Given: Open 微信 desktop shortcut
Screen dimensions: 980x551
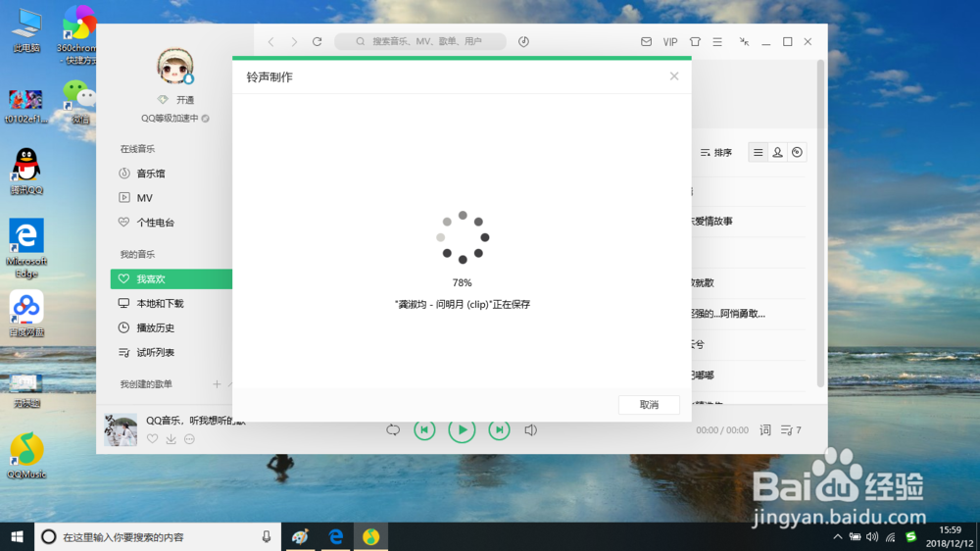Looking at the screenshot, I should pyautogui.click(x=80, y=102).
